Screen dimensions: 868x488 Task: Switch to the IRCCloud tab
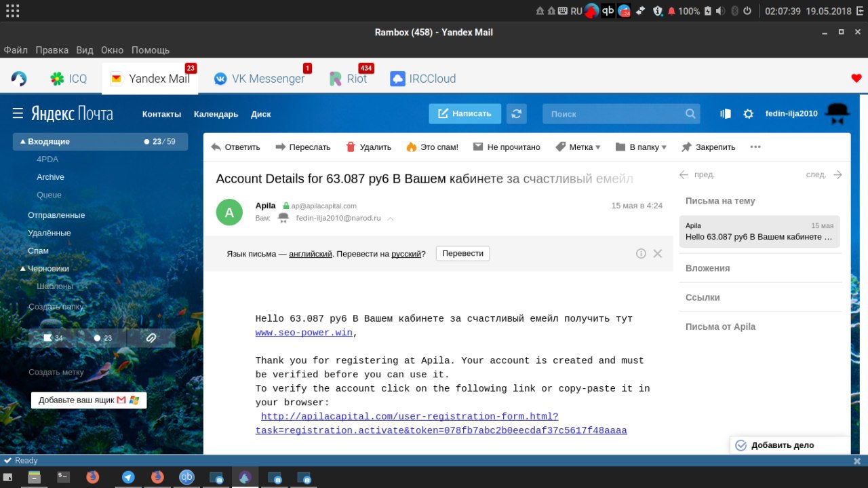click(x=423, y=79)
